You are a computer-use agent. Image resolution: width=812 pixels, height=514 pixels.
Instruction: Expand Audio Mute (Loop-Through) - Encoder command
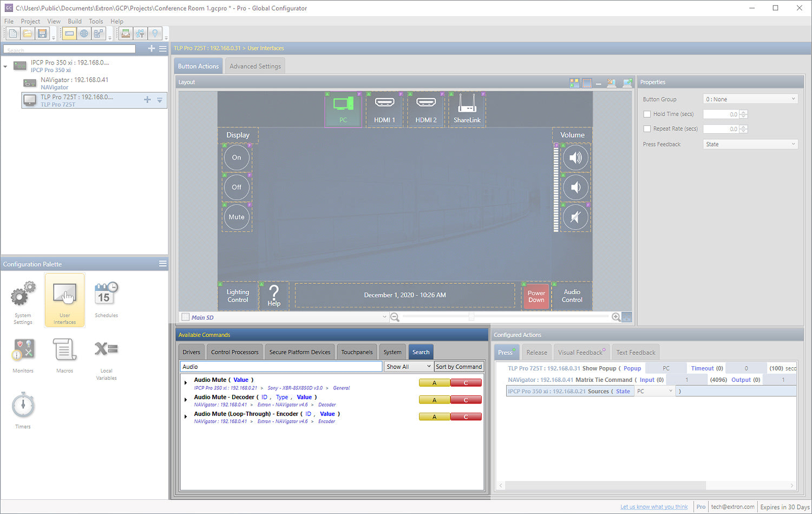click(x=186, y=417)
